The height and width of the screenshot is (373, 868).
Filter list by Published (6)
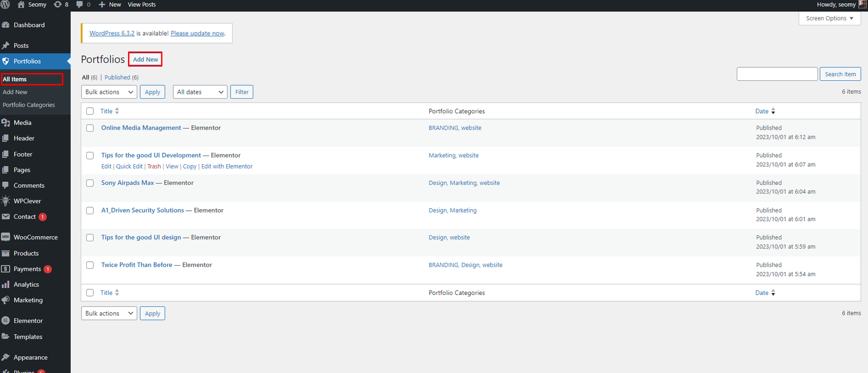click(x=122, y=78)
